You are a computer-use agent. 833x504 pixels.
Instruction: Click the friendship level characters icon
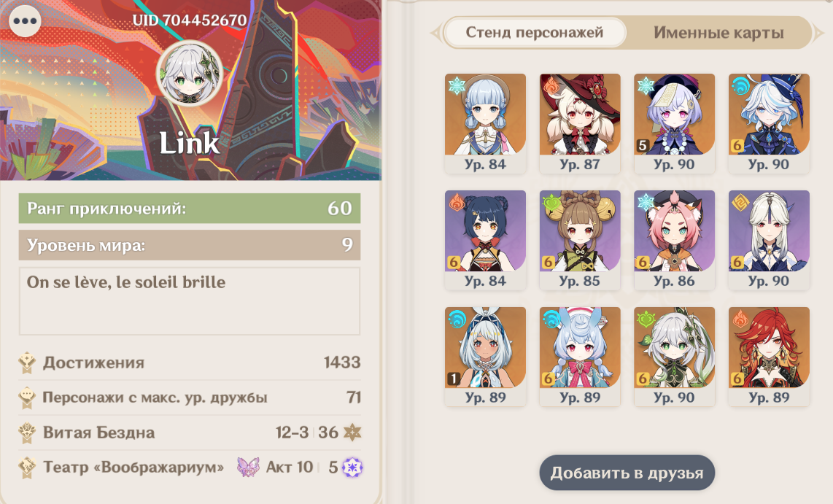click(x=26, y=398)
